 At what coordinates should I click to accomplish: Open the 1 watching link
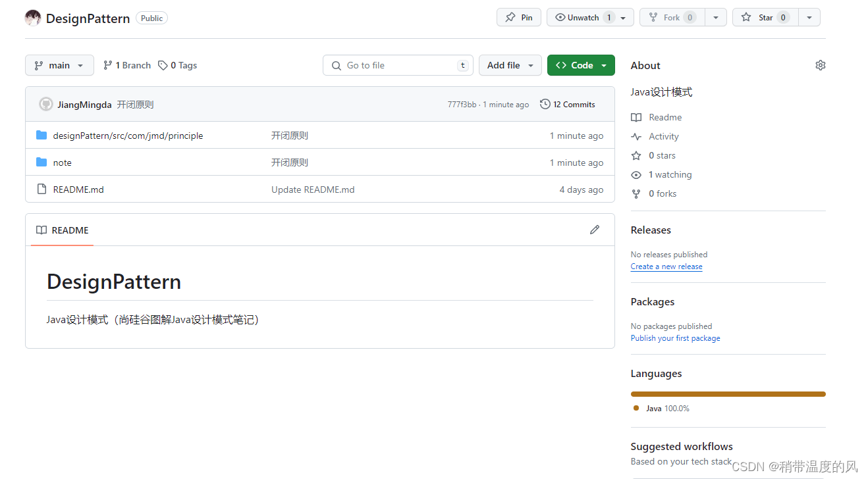[661, 174]
